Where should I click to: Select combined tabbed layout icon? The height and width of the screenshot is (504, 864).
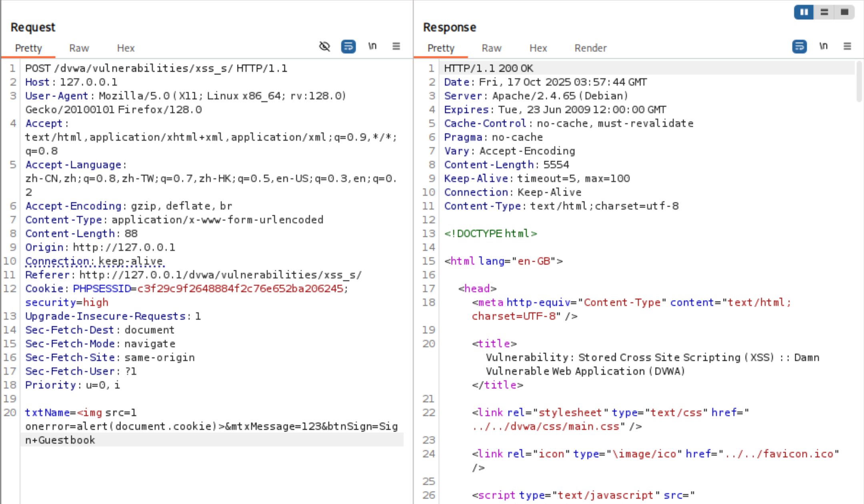pos(844,12)
